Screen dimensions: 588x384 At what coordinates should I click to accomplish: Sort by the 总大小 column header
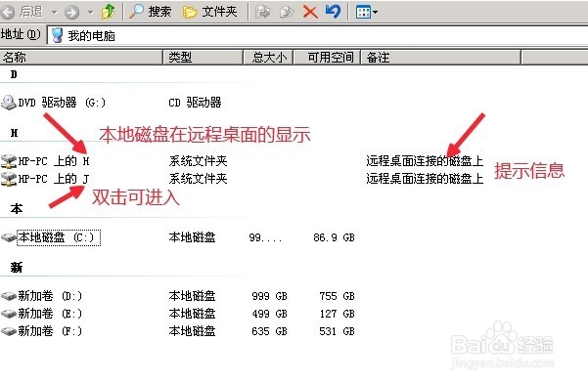point(268,58)
